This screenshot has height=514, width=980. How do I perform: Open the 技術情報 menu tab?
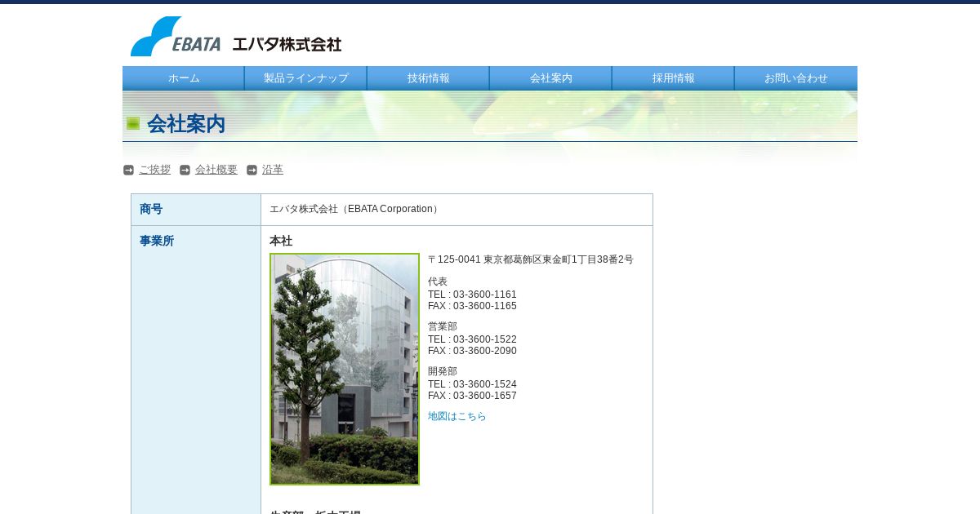point(429,78)
